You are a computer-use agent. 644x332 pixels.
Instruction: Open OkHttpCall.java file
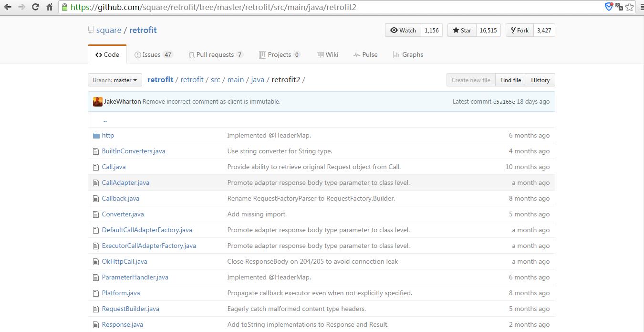click(x=125, y=262)
